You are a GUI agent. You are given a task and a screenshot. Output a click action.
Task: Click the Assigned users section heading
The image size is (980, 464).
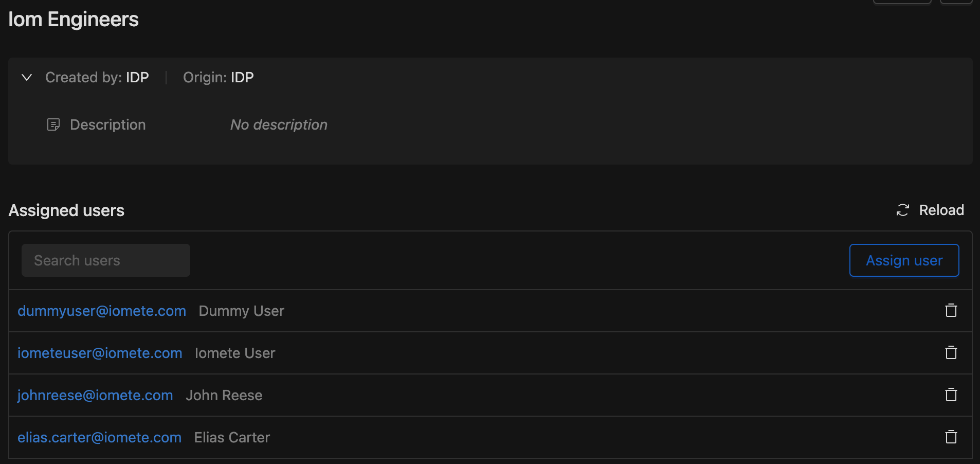point(66,210)
